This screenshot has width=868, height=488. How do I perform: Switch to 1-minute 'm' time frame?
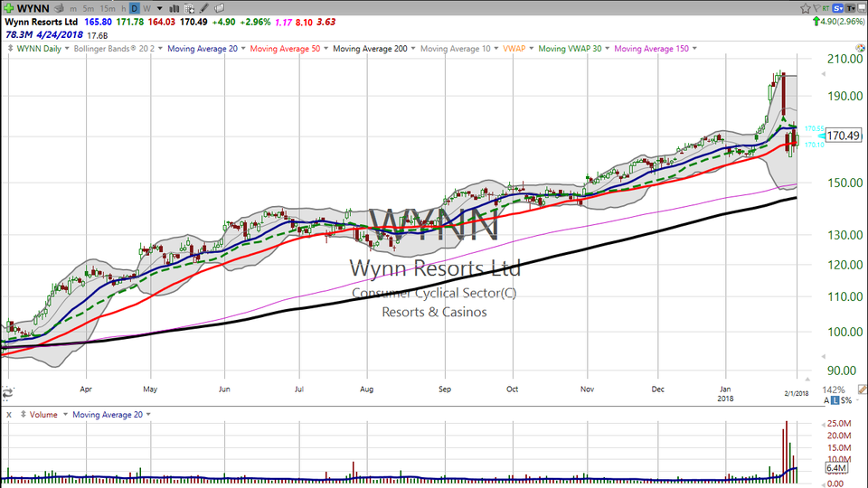coord(73,9)
